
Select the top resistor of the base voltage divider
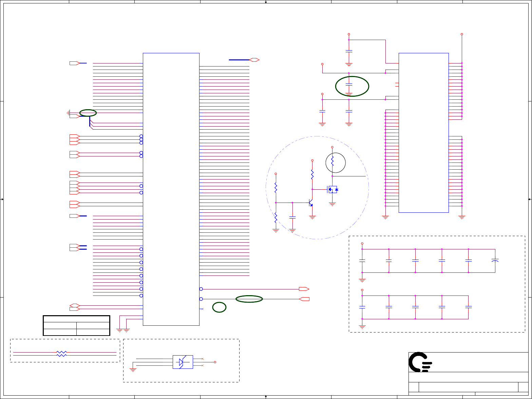click(x=276, y=187)
